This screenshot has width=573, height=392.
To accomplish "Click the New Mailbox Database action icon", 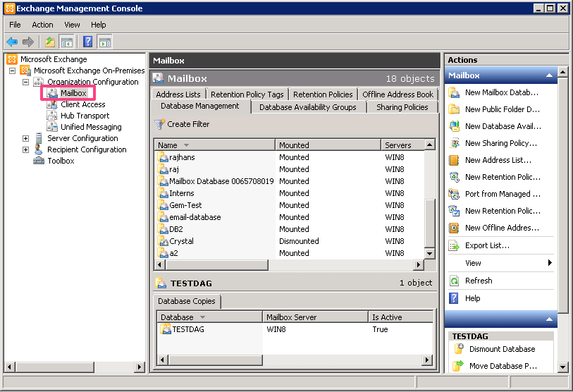I will tap(454, 92).
